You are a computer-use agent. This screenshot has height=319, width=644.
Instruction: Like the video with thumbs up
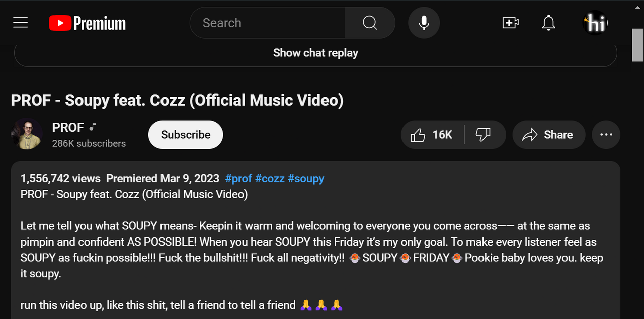click(x=432, y=135)
